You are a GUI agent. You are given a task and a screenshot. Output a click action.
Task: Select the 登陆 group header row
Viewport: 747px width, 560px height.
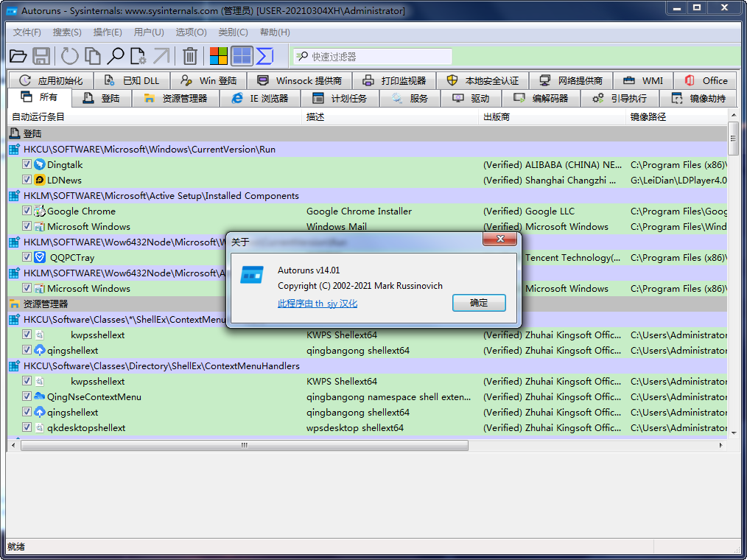pos(368,134)
